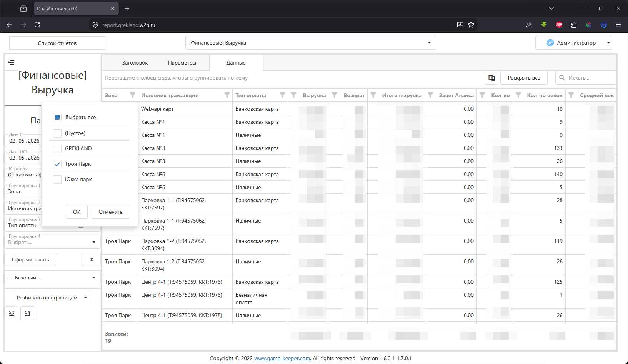Export report to PDF file
This screenshot has height=364, width=628.
pyautogui.click(x=27, y=313)
